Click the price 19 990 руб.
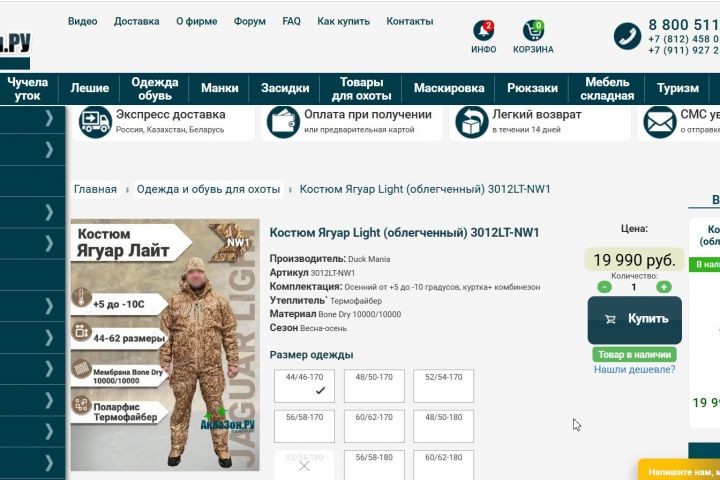The height and width of the screenshot is (480, 720). click(635, 260)
